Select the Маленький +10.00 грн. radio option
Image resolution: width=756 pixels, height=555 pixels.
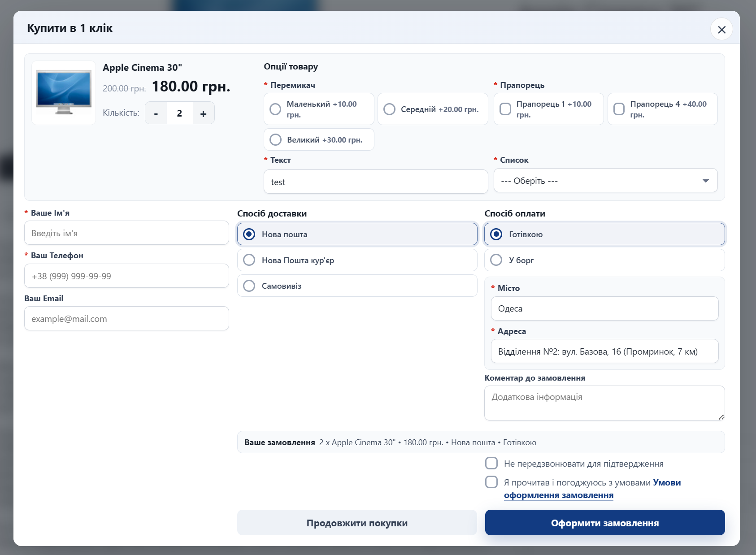319,109
